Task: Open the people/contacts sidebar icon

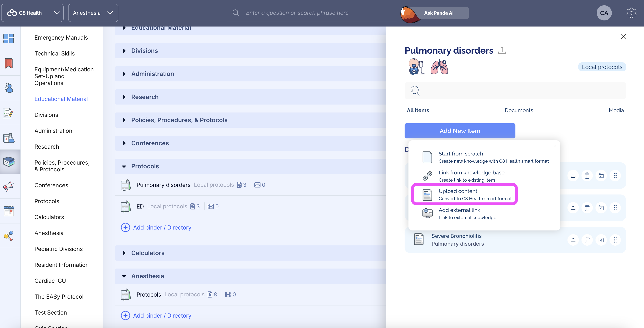Action: [x=9, y=88]
